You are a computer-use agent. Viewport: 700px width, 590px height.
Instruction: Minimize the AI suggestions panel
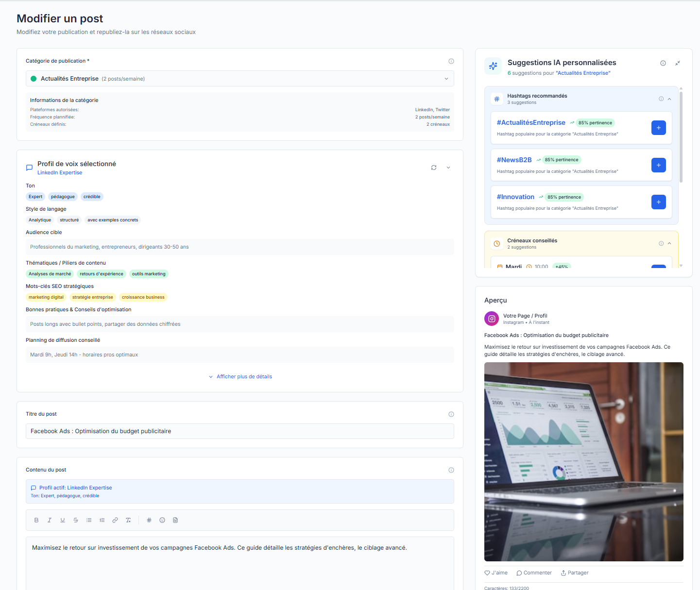[678, 63]
